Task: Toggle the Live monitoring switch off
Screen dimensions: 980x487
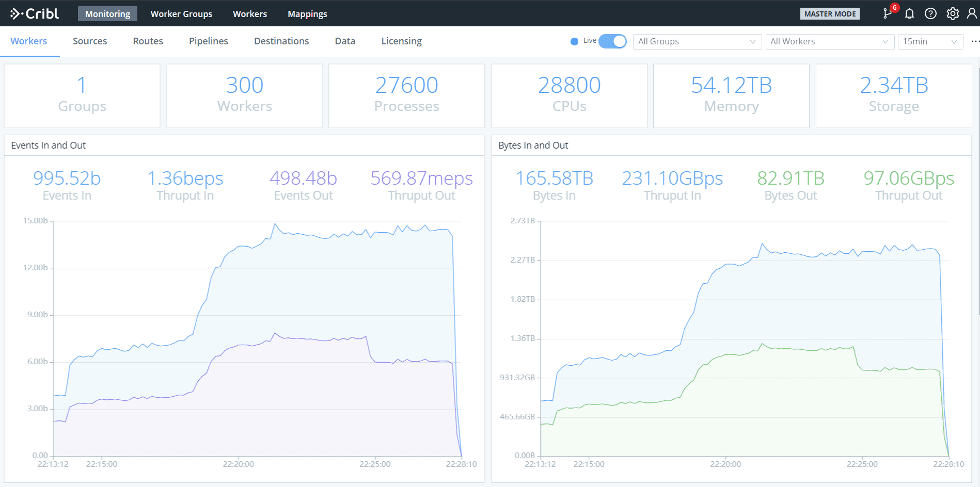Action: (612, 41)
